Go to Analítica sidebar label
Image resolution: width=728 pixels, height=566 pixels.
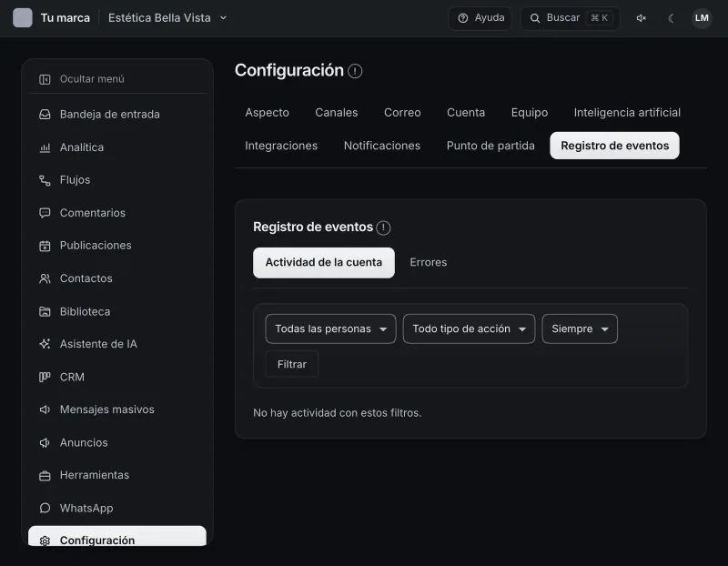(x=82, y=147)
